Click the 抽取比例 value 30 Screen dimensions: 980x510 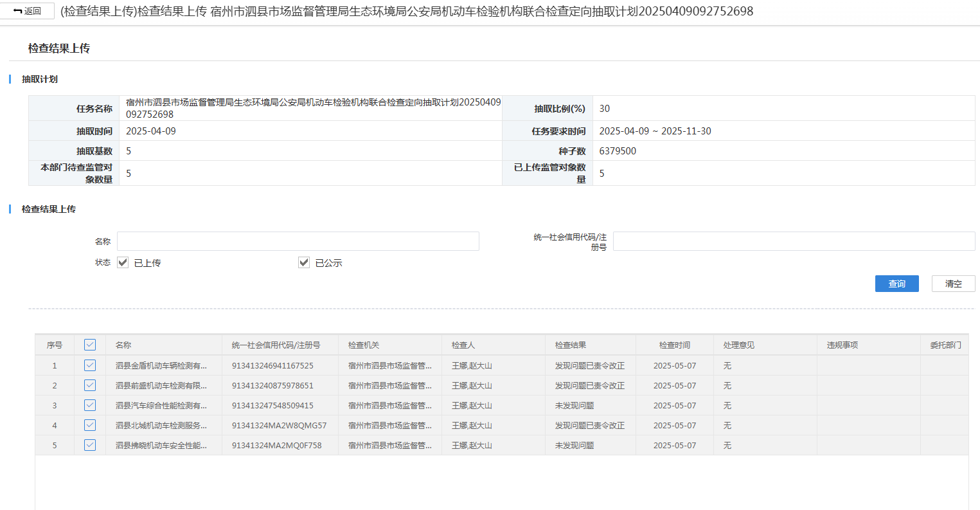point(605,108)
